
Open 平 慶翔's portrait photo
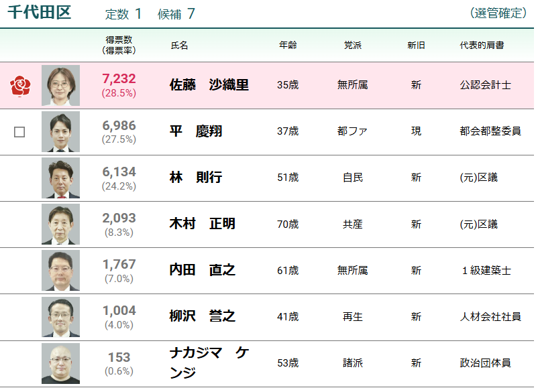(x=61, y=131)
